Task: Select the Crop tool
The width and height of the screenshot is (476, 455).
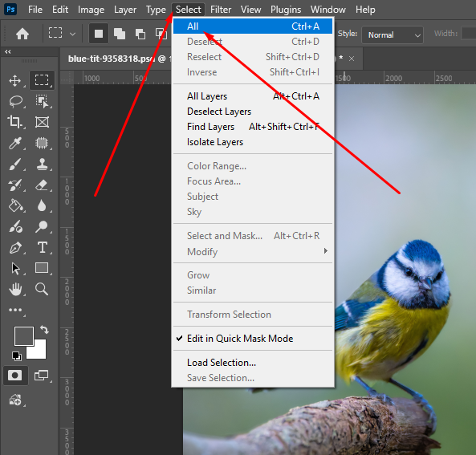Action: (x=14, y=122)
